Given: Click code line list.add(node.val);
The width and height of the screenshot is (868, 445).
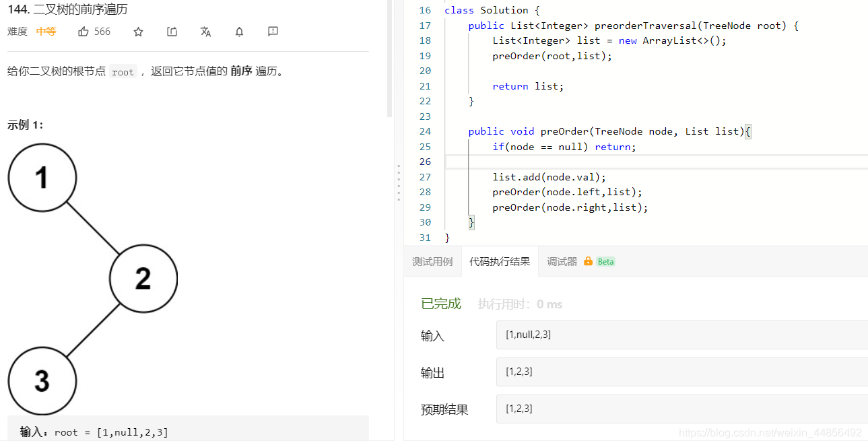Looking at the screenshot, I should [549, 177].
